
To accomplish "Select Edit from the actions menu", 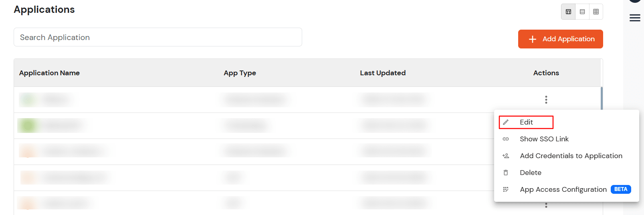I will pos(526,122).
